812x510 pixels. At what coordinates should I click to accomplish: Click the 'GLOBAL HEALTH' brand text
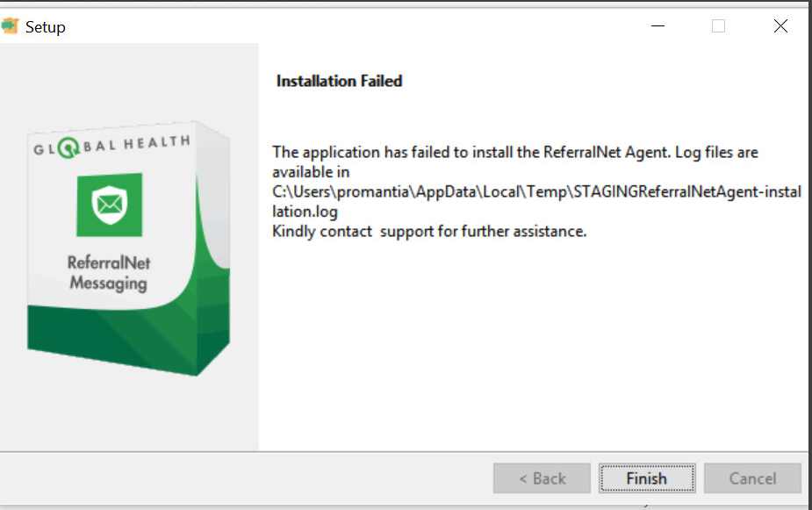pyautogui.click(x=111, y=147)
